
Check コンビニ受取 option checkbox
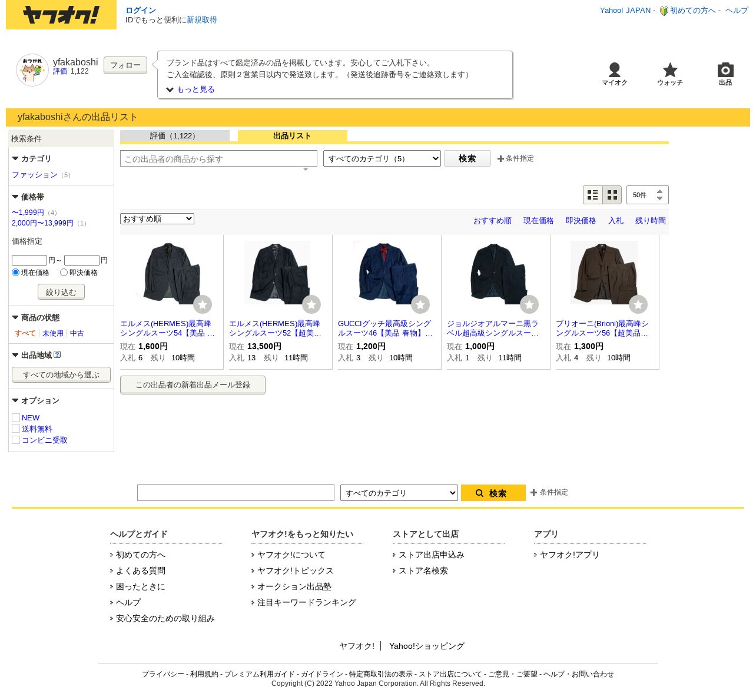click(x=16, y=440)
